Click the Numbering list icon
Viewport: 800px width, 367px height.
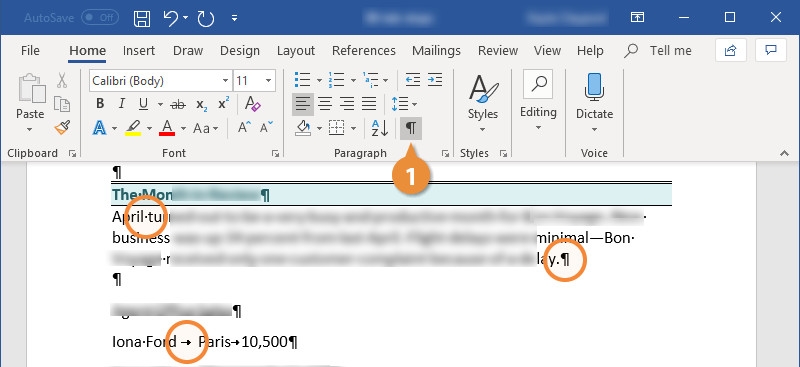tap(336, 80)
